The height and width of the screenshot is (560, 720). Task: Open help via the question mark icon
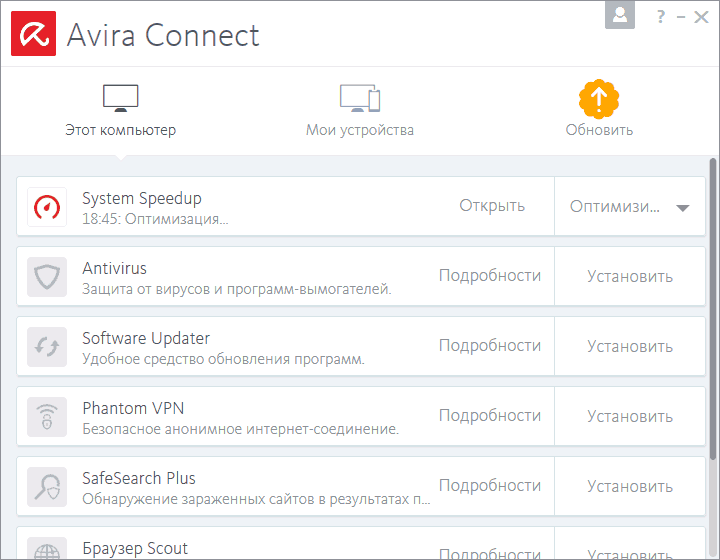click(661, 17)
